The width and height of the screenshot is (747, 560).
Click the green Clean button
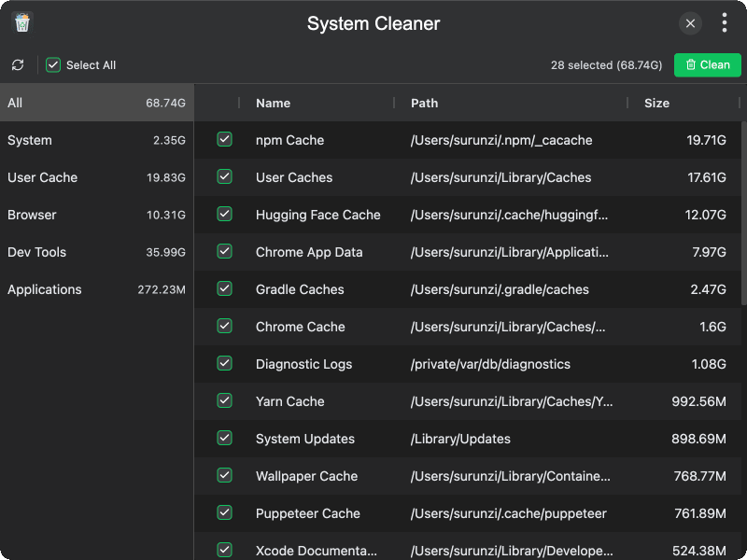click(x=708, y=65)
